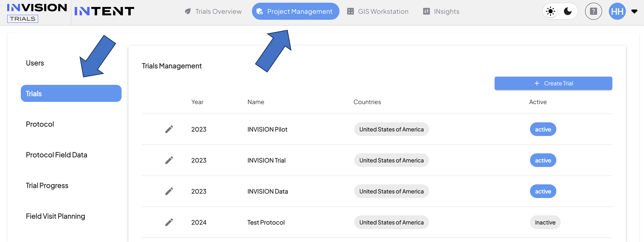Open the GIS Workstation tab
This screenshot has width=644, height=242.
click(x=378, y=11)
